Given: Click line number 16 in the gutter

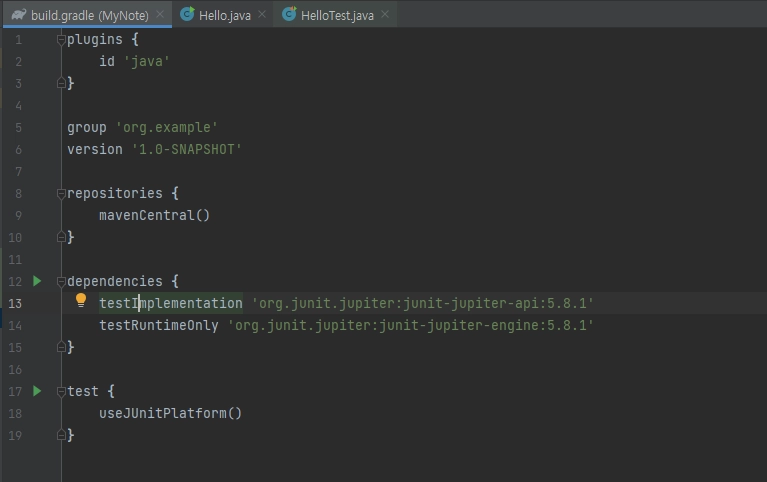Looking at the screenshot, I should point(15,369).
